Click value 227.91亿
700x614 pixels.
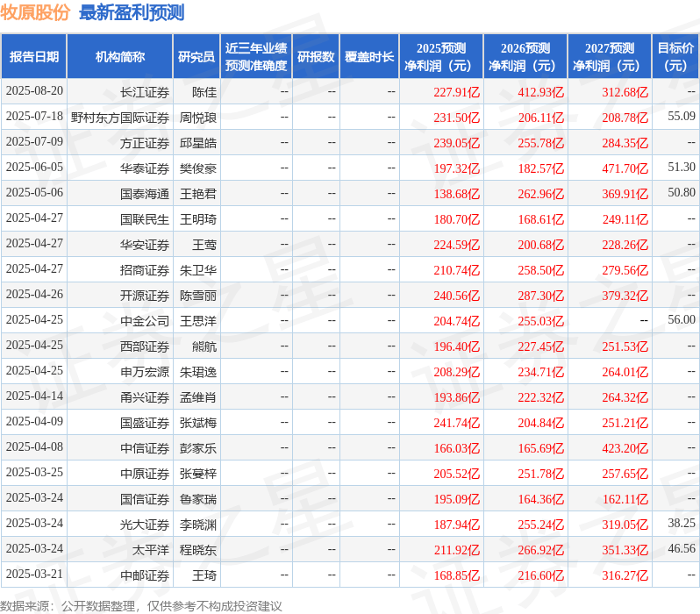click(x=457, y=92)
